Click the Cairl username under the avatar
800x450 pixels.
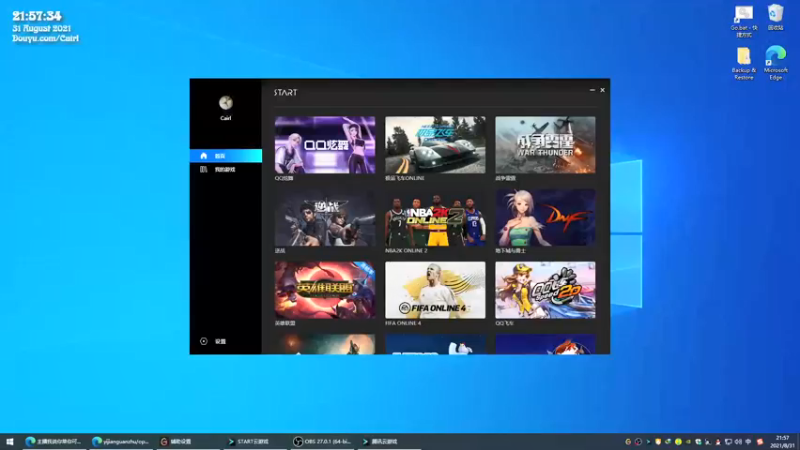click(226, 118)
